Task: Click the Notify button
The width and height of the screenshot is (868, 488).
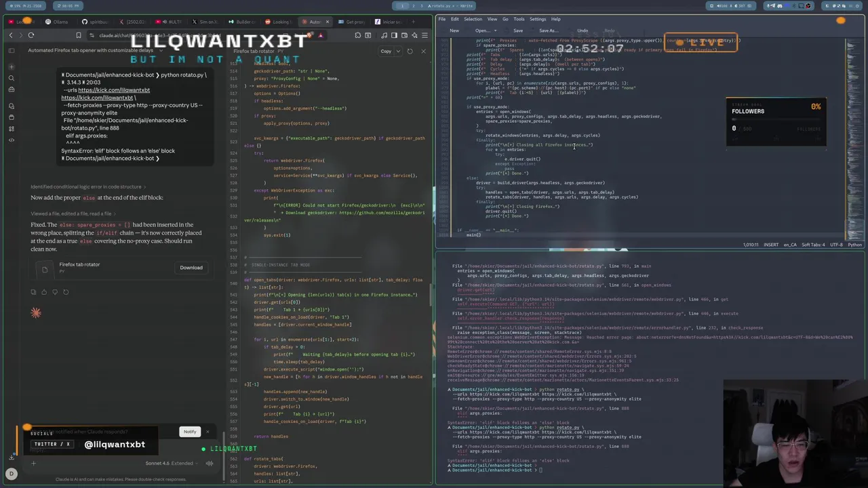Action: tap(190, 432)
